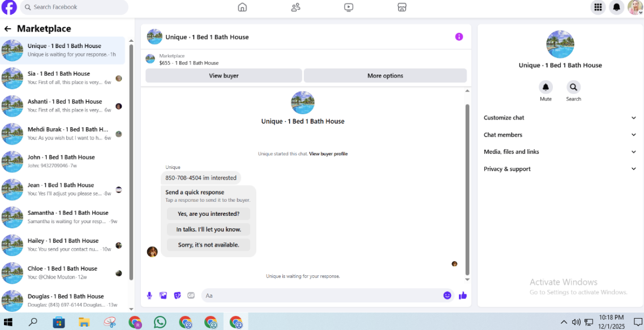This screenshot has width=644, height=330.
Task: Open the apps grid menu
Action: coord(598,7)
